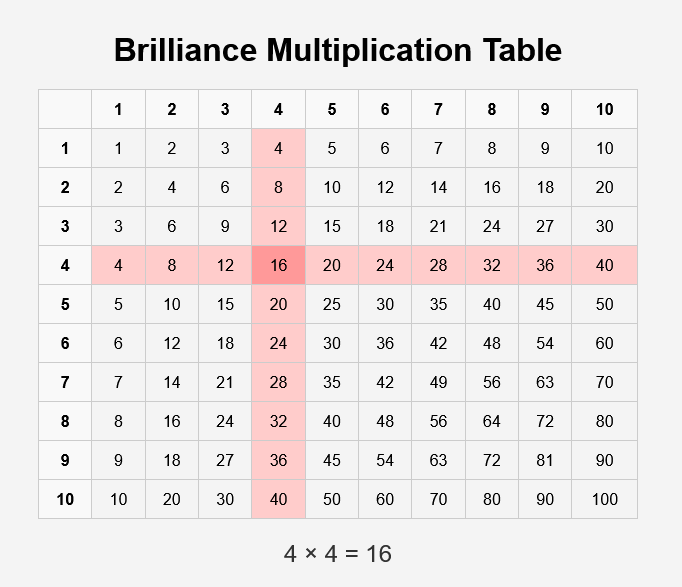Click the product cell for 5 × 9
This screenshot has height=587, width=682.
tap(545, 304)
